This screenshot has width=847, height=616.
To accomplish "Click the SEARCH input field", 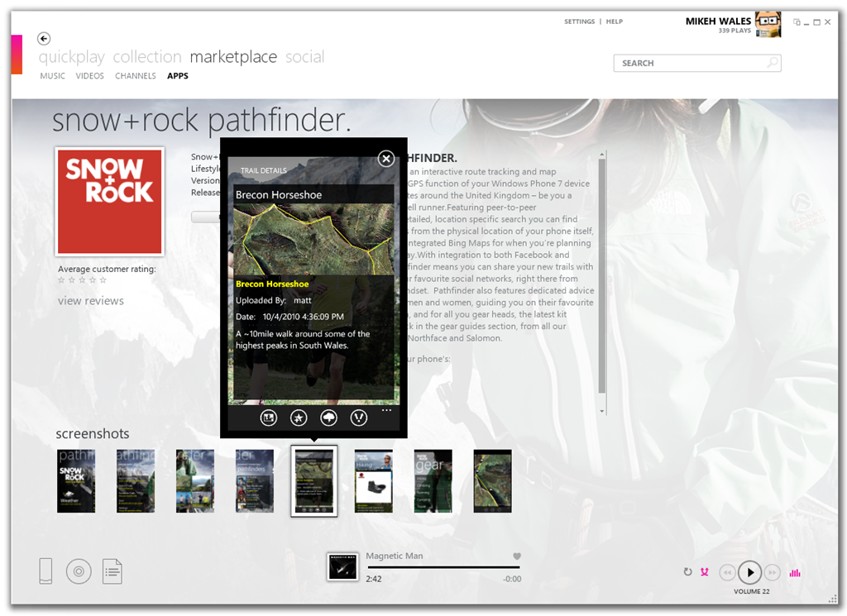I will click(697, 63).
